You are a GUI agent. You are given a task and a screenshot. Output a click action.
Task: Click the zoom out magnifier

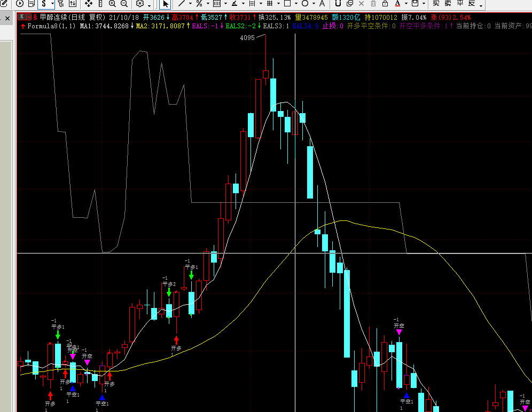[124, 4]
